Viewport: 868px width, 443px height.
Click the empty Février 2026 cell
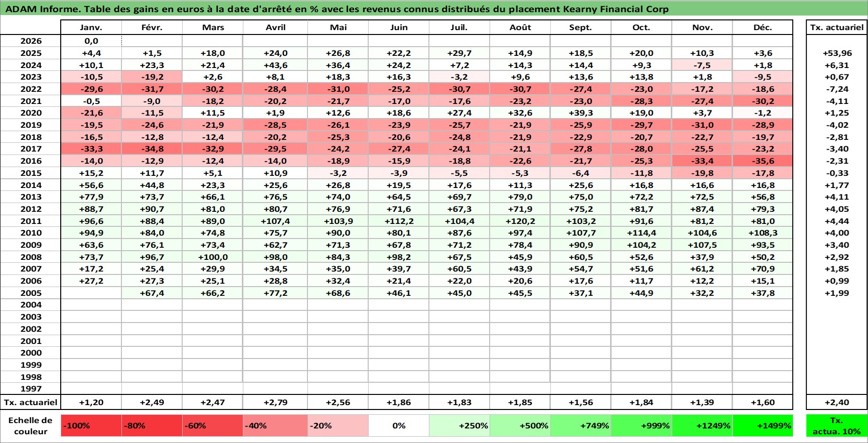[152, 41]
